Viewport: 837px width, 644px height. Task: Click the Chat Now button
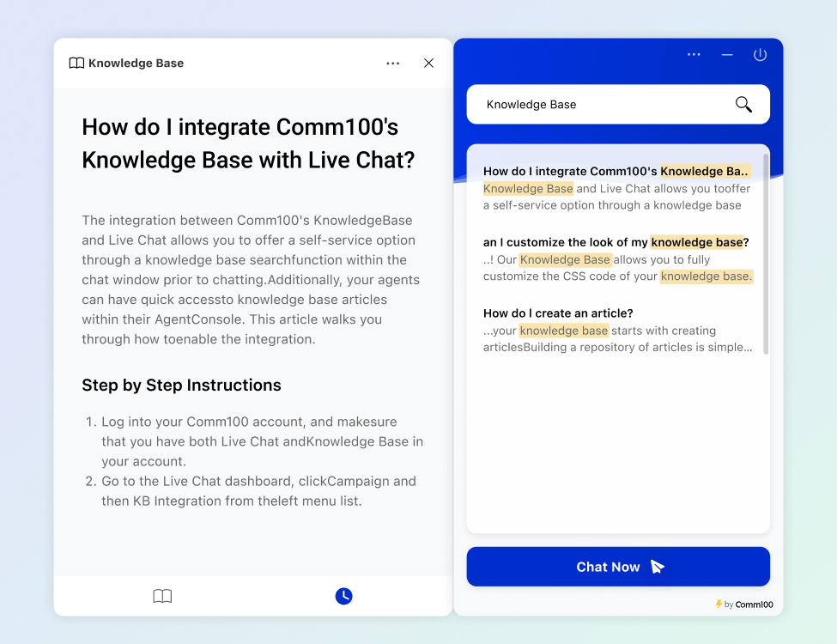tap(618, 567)
